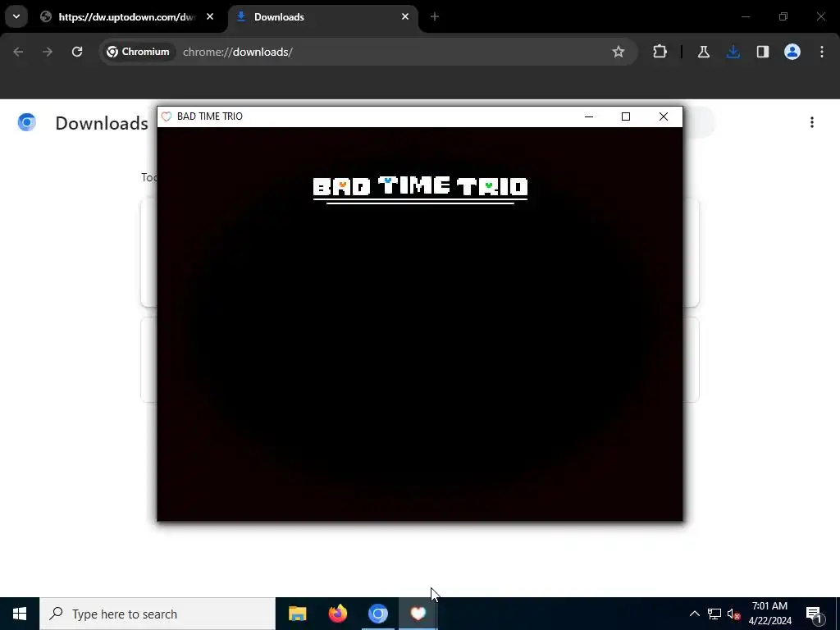Minimize the Chromium browser window
The height and width of the screenshot is (630, 840).
click(745, 17)
